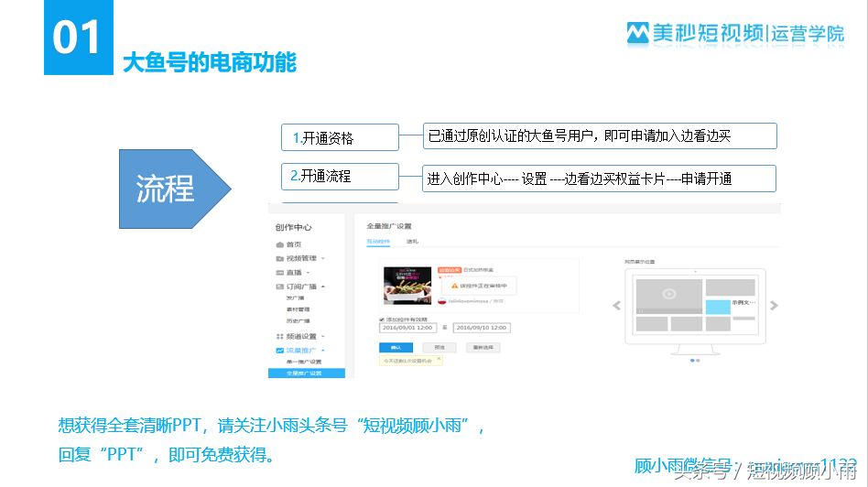Click the orange warning triangle icon
868x487 pixels.
454,287
